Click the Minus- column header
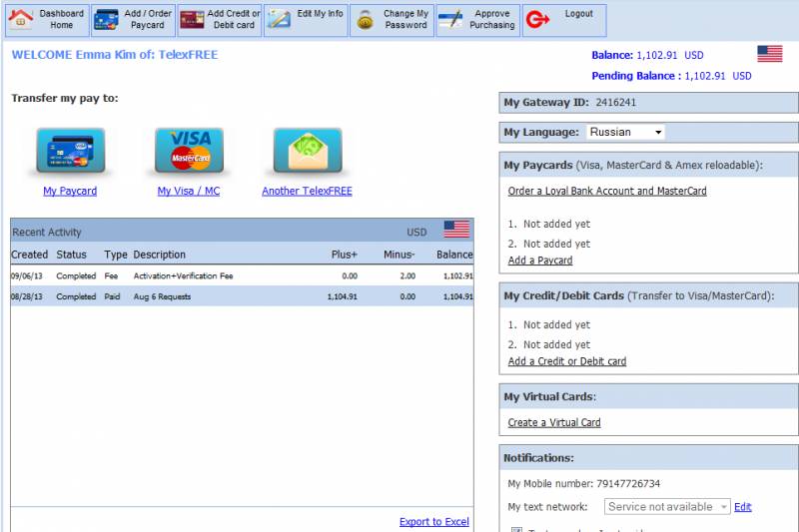This screenshot has width=799, height=532. click(x=399, y=255)
